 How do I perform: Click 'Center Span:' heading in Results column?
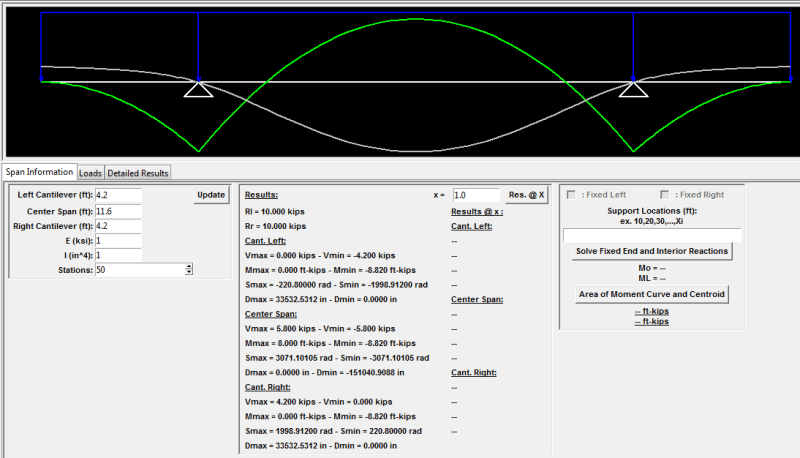coord(271,314)
